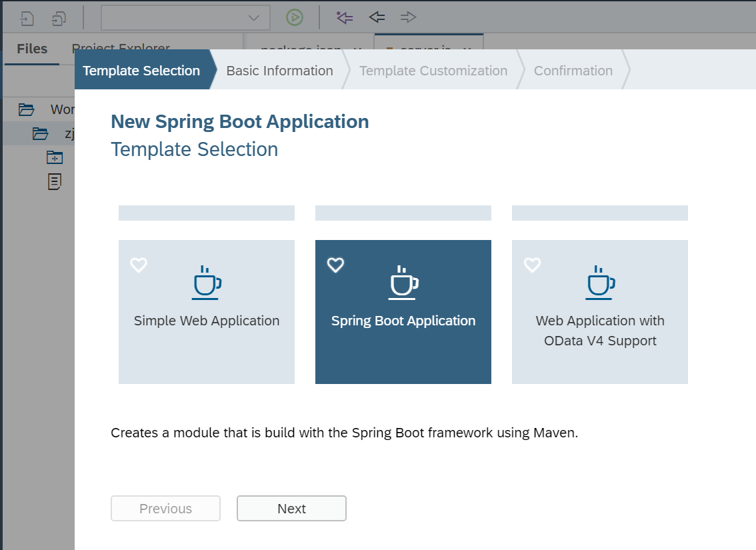Click the Simple Web Application coffee cup icon

[x=207, y=283]
